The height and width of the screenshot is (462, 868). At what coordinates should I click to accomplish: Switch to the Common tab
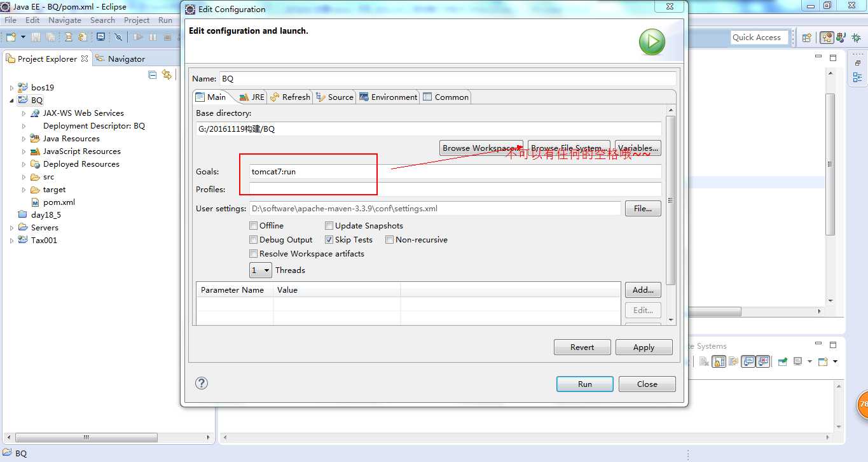coord(446,97)
